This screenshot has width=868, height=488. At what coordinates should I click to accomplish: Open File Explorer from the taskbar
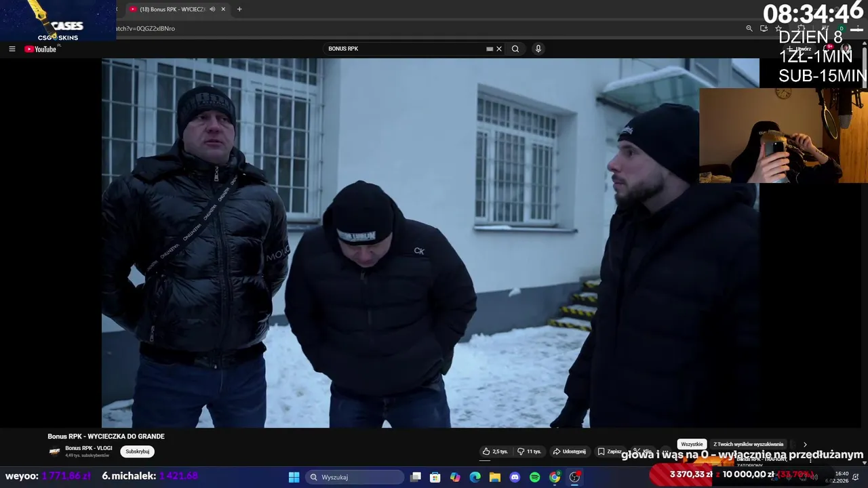tap(495, 477)
